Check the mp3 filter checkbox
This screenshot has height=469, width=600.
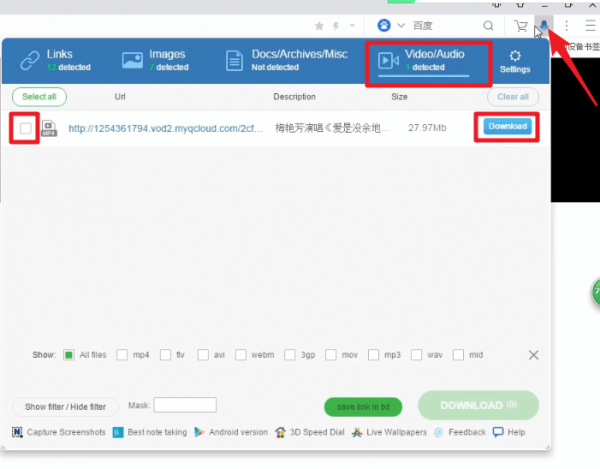coord(375,355)
